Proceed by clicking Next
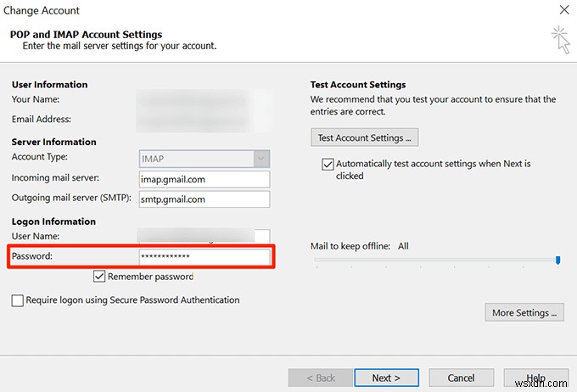The image size is (577, 392). click(x=386, y=378)
